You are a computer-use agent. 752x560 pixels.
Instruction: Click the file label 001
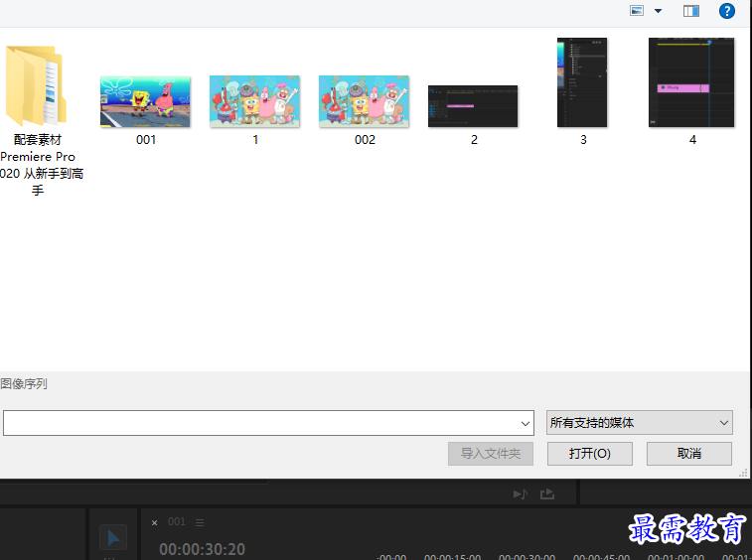point(146,140)
